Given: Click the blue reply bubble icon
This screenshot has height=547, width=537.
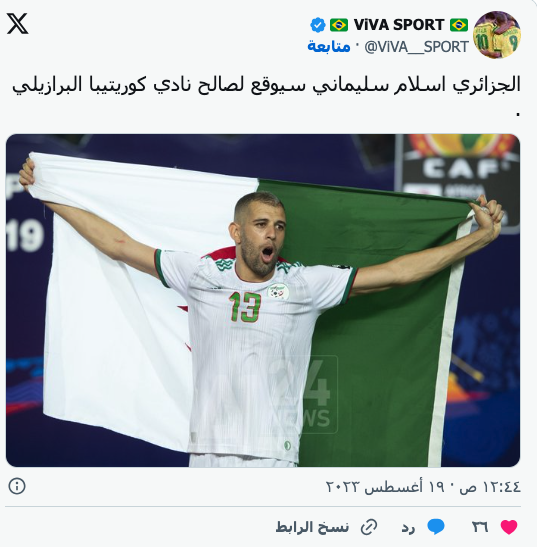Looking at the screenshot, I should [436, 527].
